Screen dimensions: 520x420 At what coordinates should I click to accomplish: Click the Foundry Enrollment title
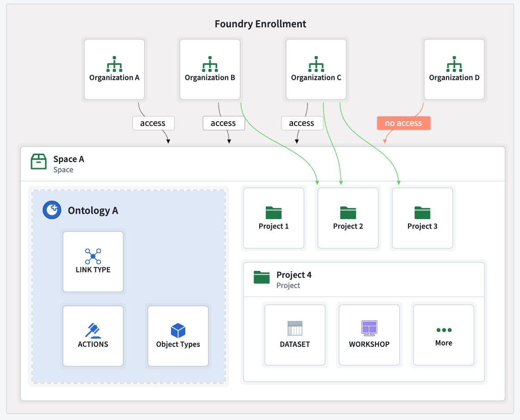(260, 24)
